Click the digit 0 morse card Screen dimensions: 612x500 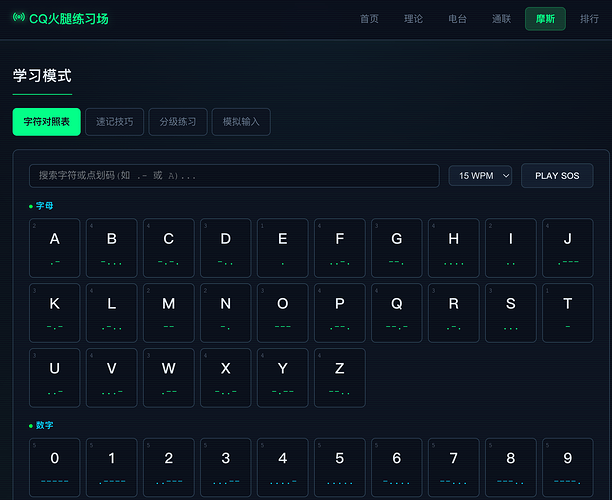[x=55, y=468]
